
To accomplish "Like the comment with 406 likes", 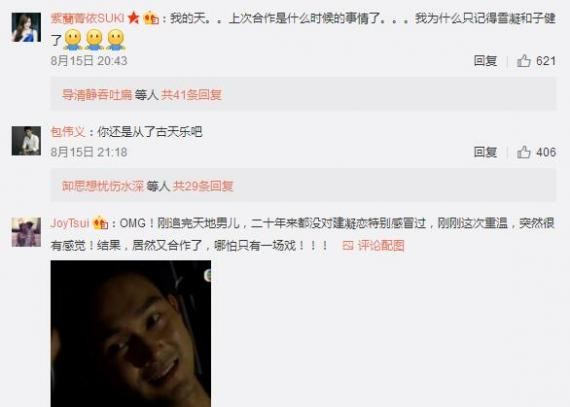I will point(524,152).
